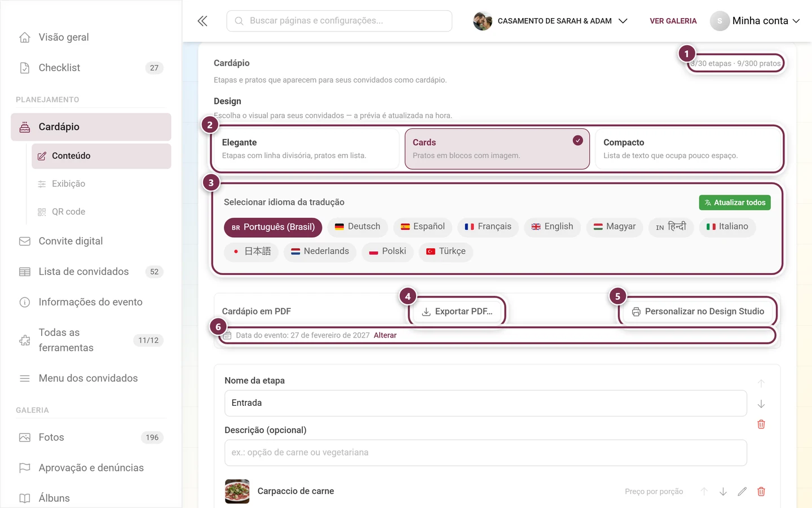Click the wedding couple avatar photo
Image resolution: width=812 pixels, height=508 pixels.
pos(483,21)
